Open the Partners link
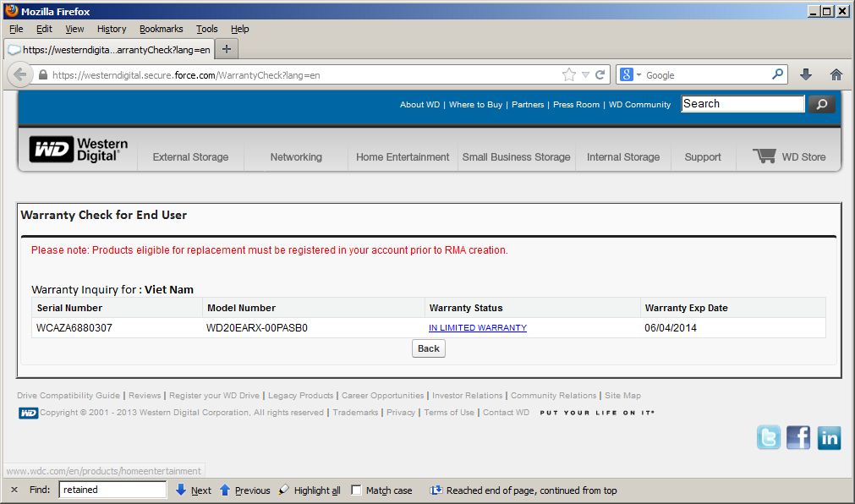 pyautogui.click(x=528, y=104)
